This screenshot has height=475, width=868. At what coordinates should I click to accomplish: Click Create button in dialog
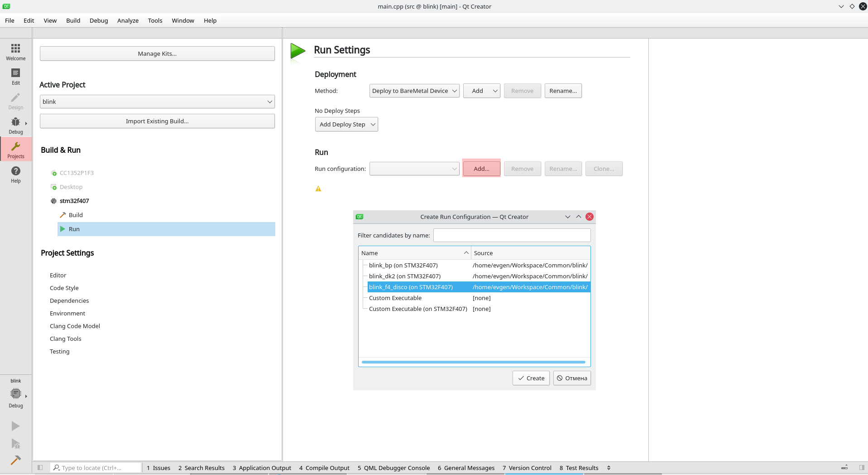click(x=531, y=378)
